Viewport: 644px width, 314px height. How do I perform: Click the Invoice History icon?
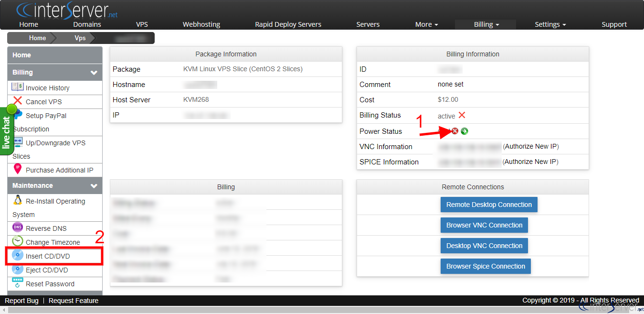[18, 87]
